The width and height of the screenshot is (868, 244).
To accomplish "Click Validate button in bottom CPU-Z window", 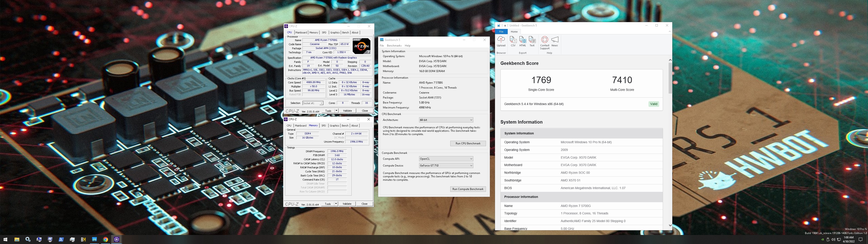I will pyautogui.click(x=347, y=204).
